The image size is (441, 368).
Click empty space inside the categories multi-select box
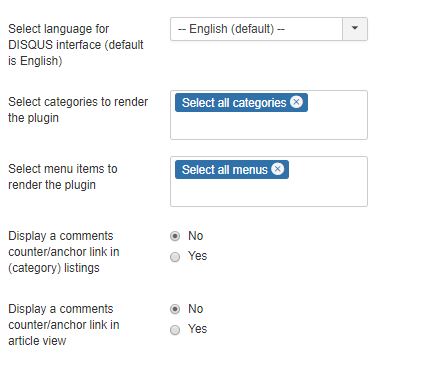pos(269,126)
